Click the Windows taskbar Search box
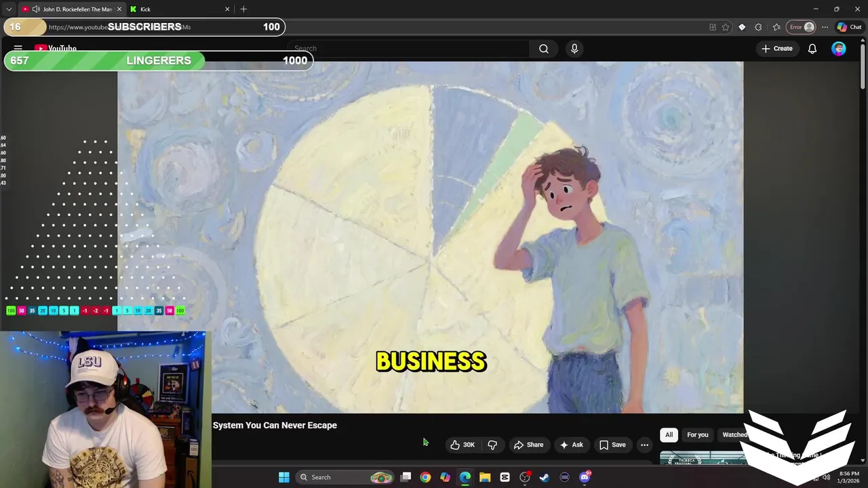Viewport: 868px width, 488px height. 346,477
